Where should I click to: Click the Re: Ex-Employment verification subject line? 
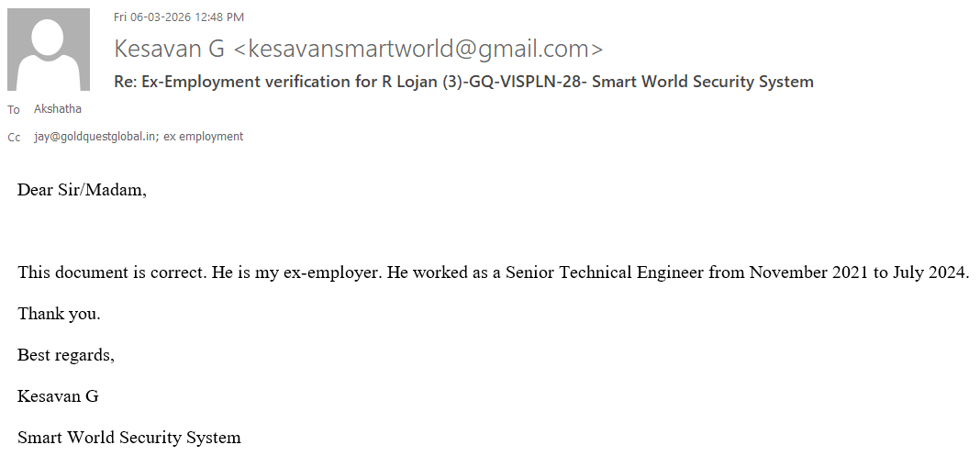(x=463, y=82)
